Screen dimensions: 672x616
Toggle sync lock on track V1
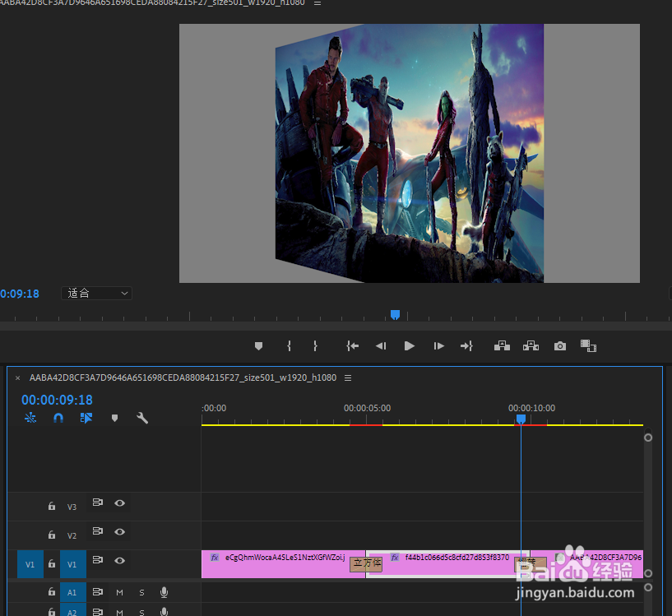click(x=98, y=560)
